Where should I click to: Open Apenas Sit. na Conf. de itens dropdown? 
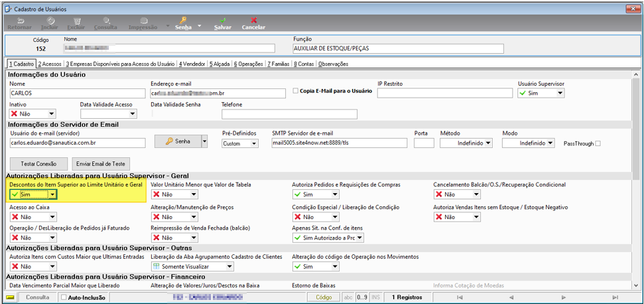359,238
